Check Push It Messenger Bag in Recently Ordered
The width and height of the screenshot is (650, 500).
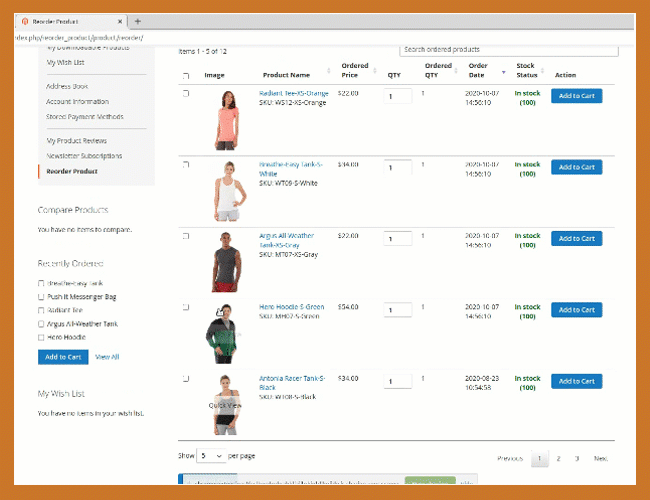click(41, 297)
